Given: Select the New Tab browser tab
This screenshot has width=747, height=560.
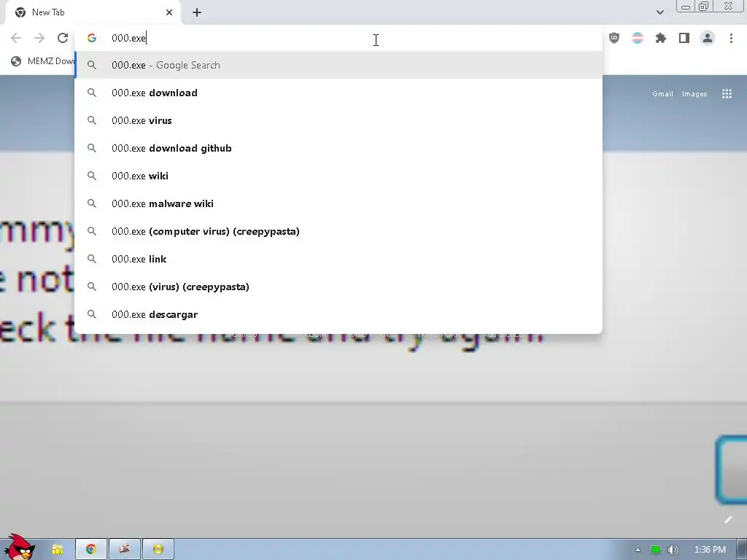Looking at the screenshot, I should [x=93, y=12].
